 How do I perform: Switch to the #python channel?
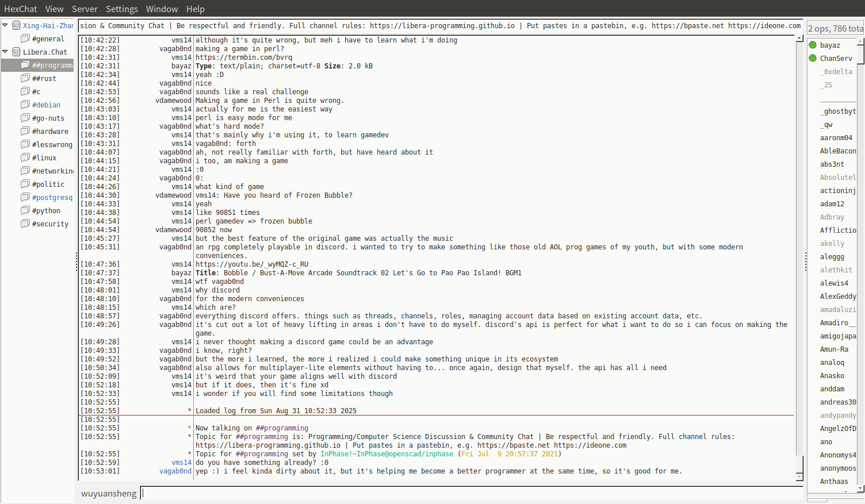coord(46,210)
